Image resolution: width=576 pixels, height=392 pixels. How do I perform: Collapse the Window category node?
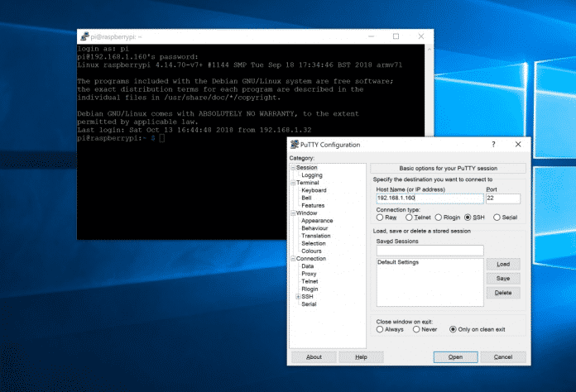(292, 213)
